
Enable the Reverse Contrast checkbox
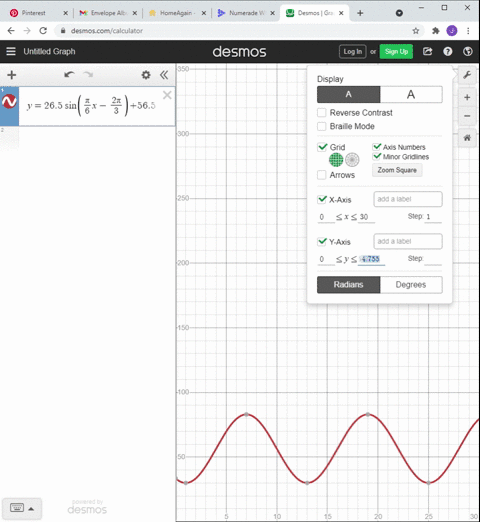pyautogui.click(x=322, y=113)
